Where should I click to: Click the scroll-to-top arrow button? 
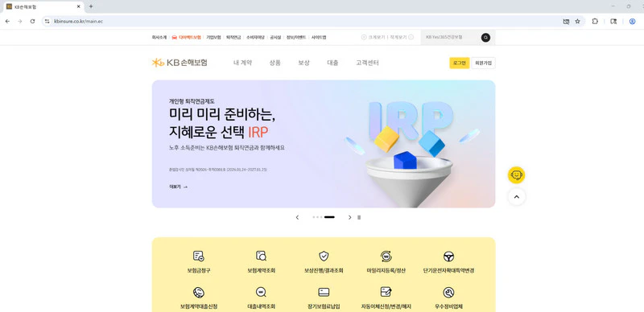pos(516,197)
